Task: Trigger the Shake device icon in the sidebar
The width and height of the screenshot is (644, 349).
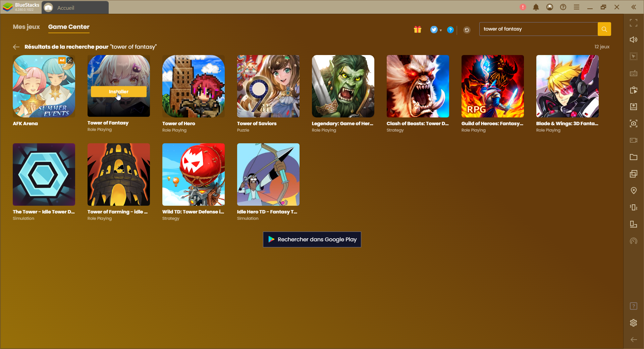Action: click(634, 207)
